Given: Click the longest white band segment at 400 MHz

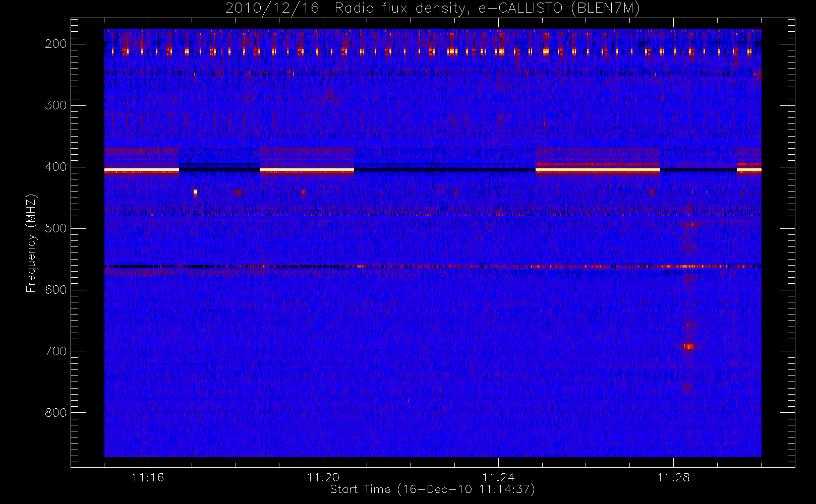Looking at the screenshot, I should click(x=598, y=170).
